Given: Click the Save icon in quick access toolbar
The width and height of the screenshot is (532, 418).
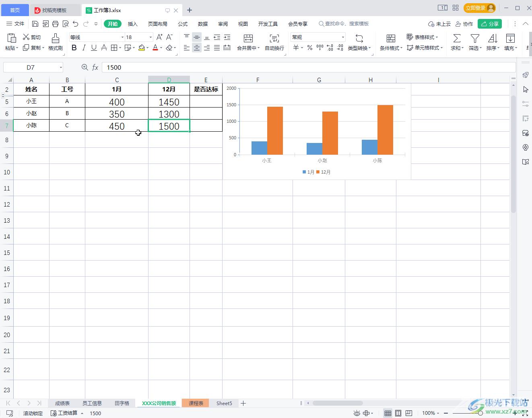Looking at the screenshot, I should [x=35, y=24].
